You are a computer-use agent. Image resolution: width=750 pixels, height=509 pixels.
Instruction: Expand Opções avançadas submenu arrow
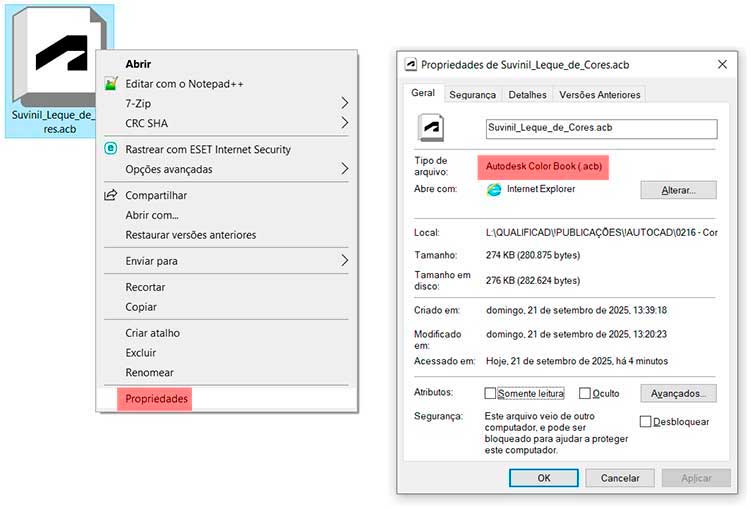click(344, 168)
